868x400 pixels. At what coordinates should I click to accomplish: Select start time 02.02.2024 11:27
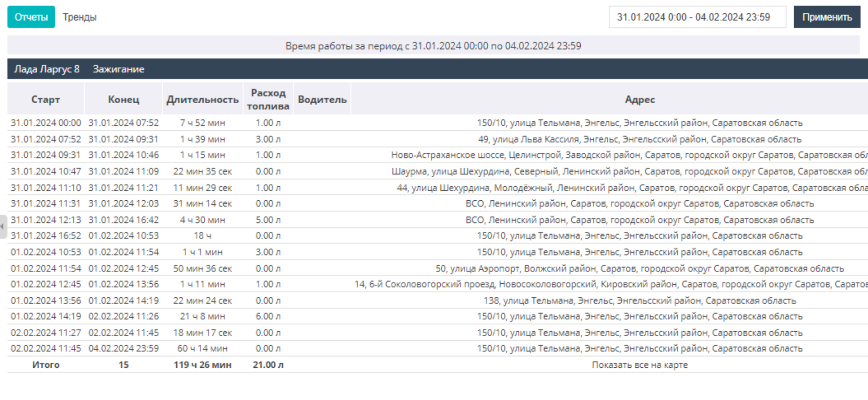(46, 333)
